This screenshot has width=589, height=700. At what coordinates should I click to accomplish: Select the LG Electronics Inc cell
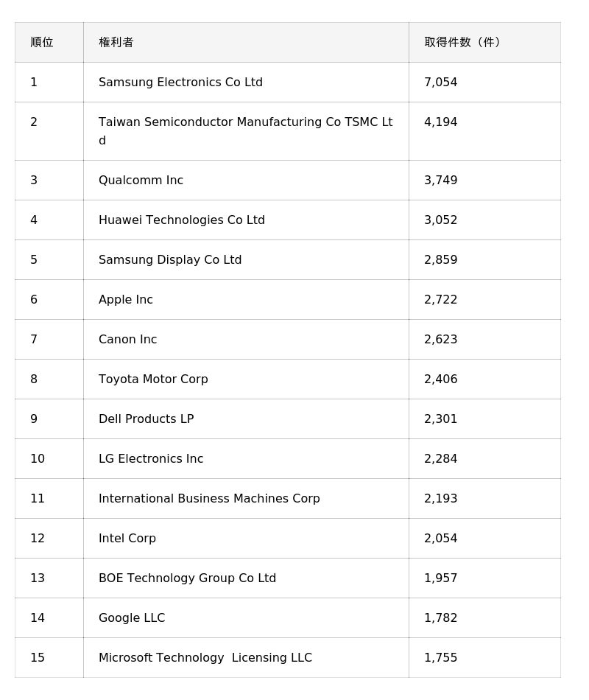click(x=151, y=459)
